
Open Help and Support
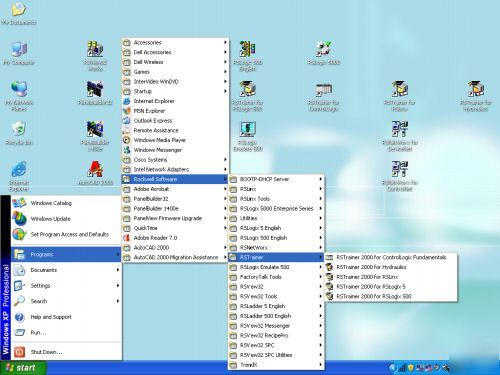pos(66,317)
